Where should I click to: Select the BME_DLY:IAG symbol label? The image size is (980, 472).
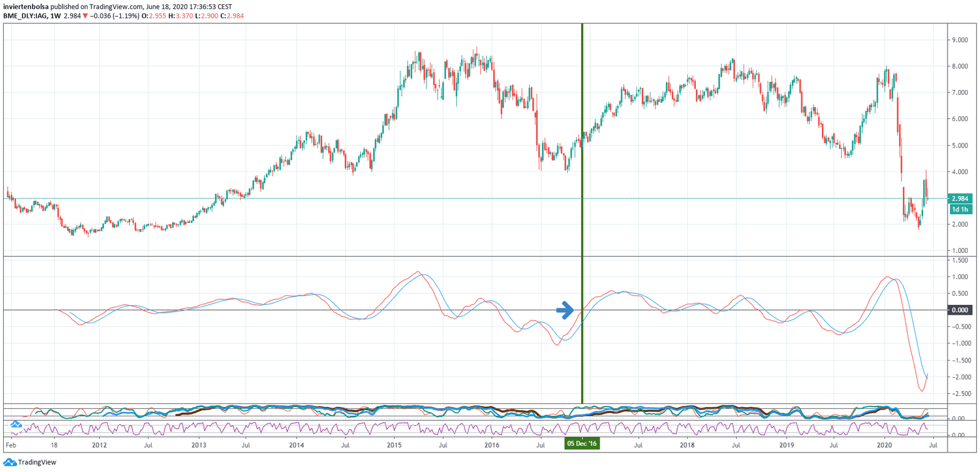[26, 16]
